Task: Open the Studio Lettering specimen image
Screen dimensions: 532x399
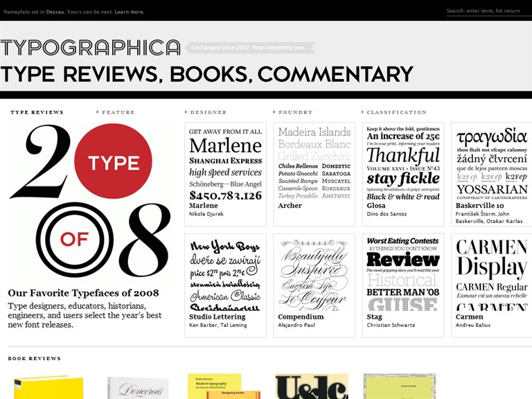Action: 225,275
